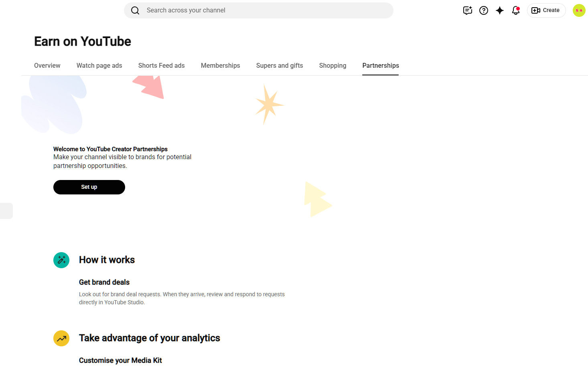Click the Create button
588x366 pixels.
(x=546, y=10)
